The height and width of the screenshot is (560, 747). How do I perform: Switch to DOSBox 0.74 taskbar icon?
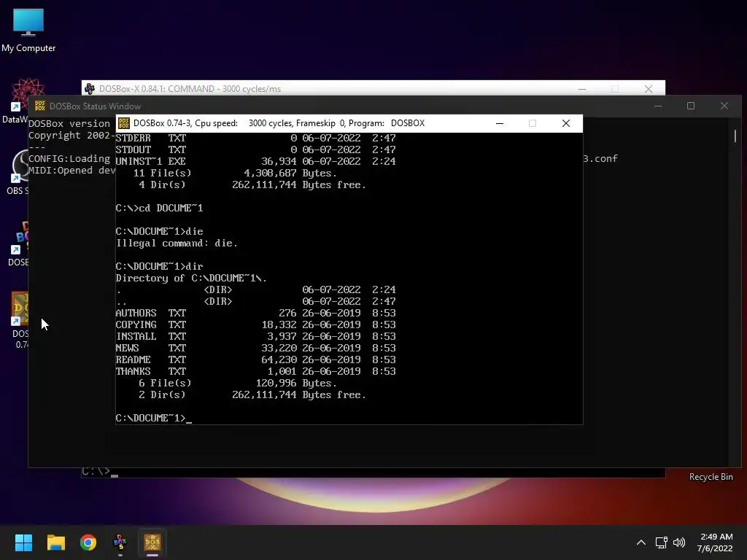pyautogui.click(x=152, y=542)
